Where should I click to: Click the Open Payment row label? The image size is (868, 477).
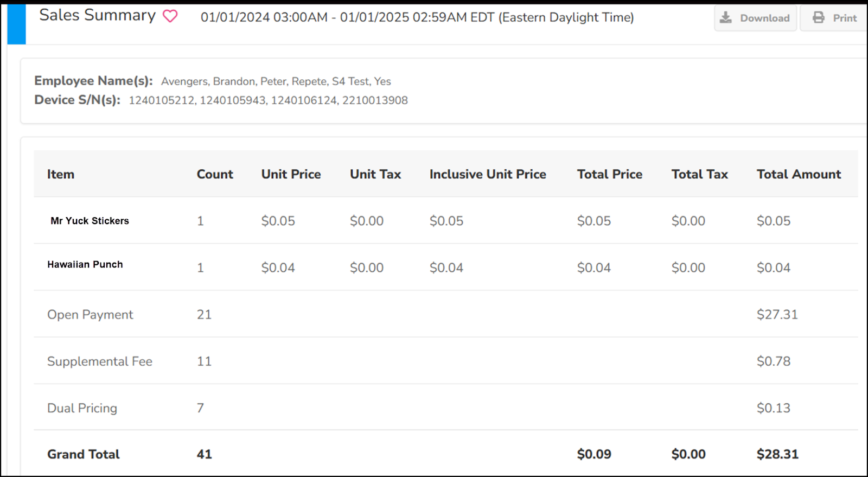click(x=90, y=315)
